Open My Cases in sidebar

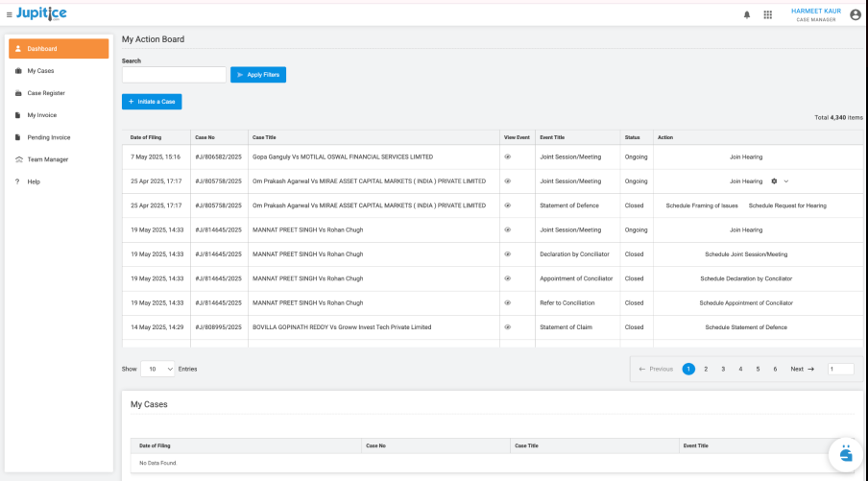(40, 71)
